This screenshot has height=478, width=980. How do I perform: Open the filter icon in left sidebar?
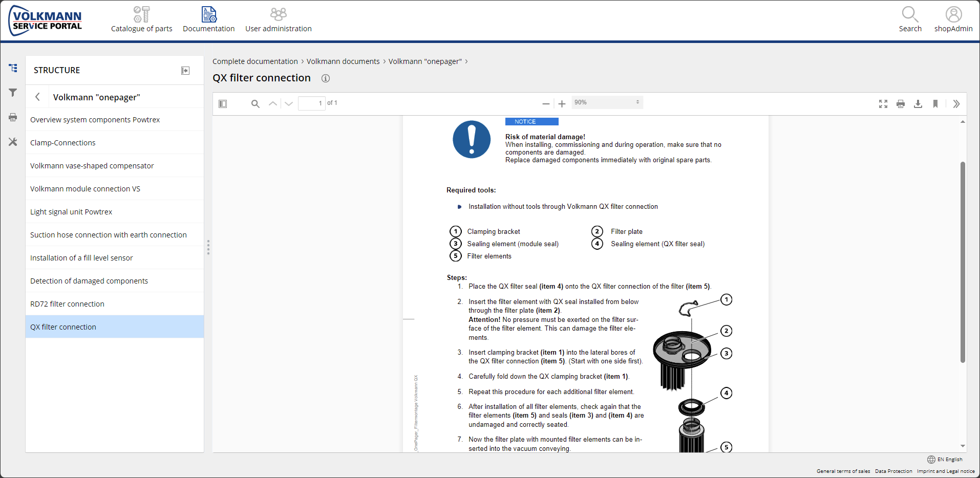pyautogui.click(x=13, y=93)
